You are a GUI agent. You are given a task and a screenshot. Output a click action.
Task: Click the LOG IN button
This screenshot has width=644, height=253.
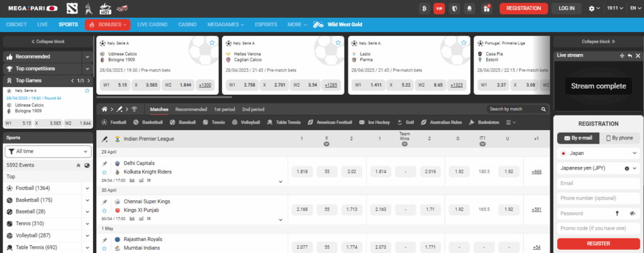tap(567, 8)
